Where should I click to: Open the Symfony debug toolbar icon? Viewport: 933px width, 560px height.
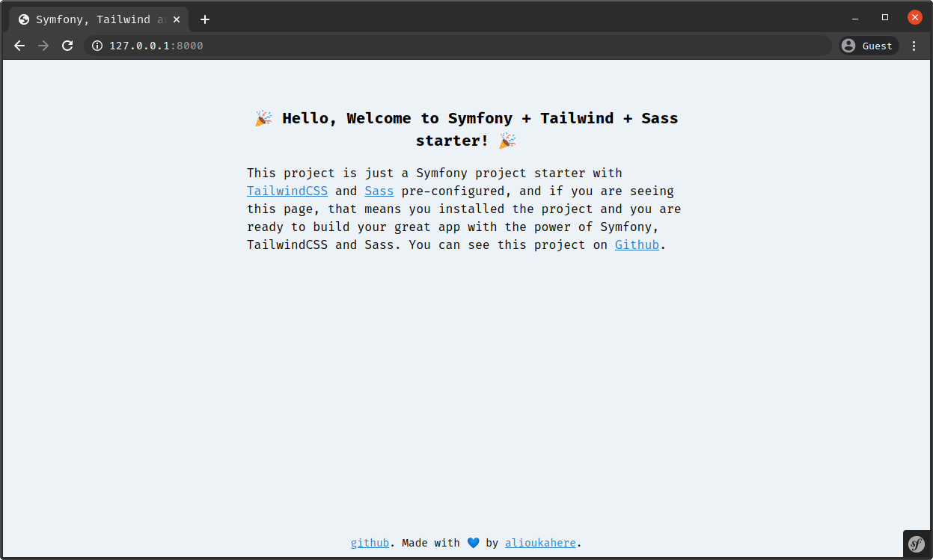click(917, 544)
